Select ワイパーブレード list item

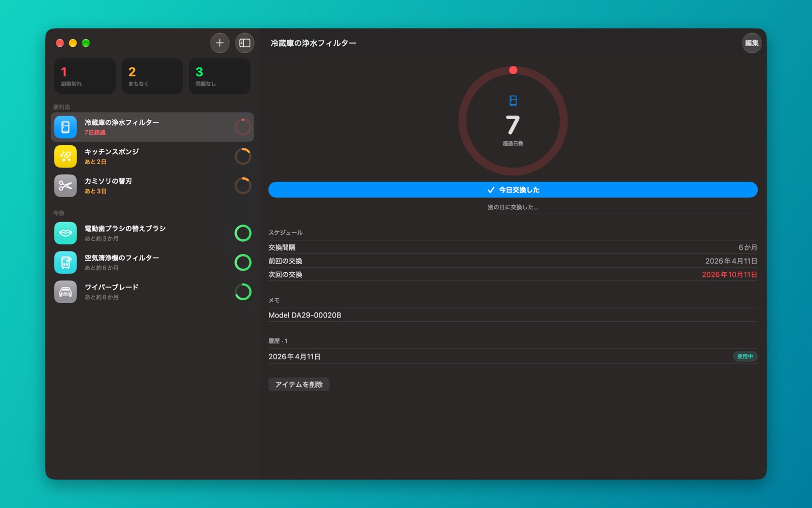point(152,292)
